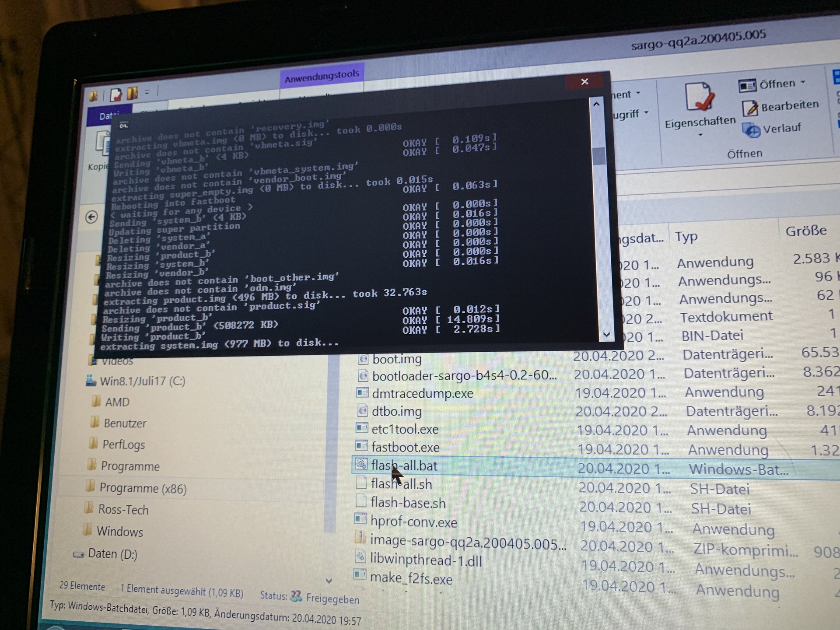840x630 pixels.
Task: Click navigation pane scroll down arrow
Action: 329,581
